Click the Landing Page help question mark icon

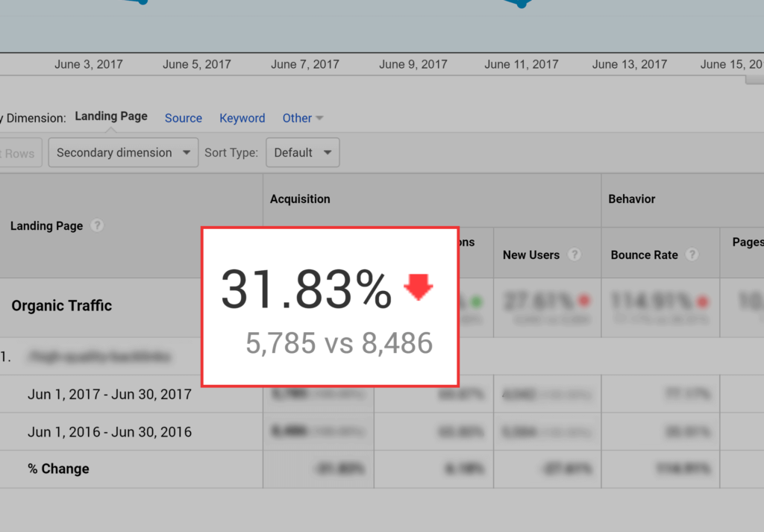pos(97,225)
